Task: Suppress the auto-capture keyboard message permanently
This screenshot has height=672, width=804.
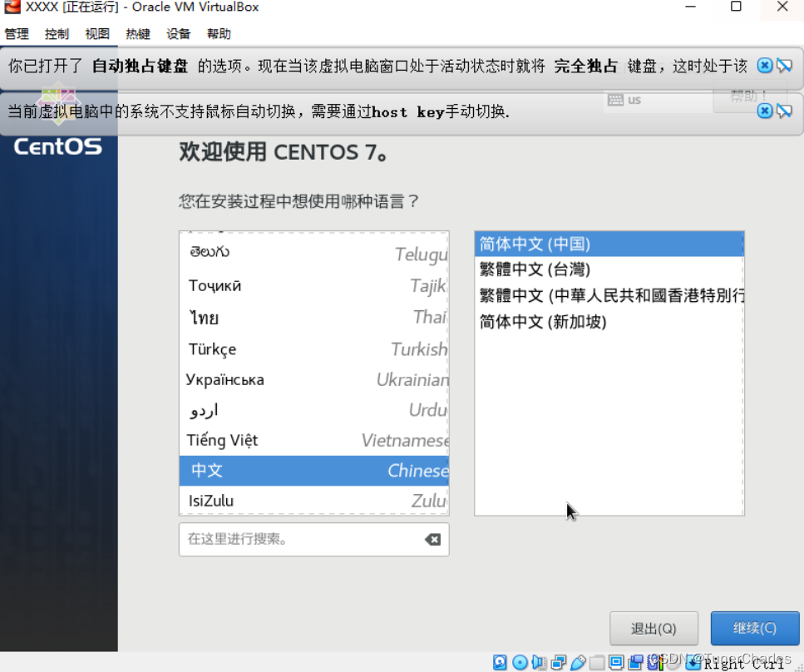Action: [x=785, y=66]
